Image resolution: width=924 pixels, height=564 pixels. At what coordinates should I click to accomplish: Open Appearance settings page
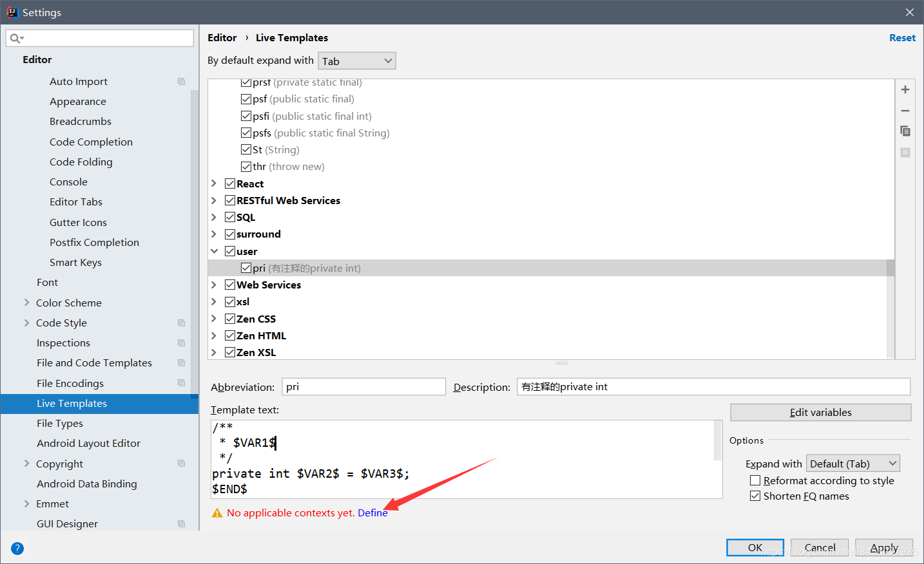point(78,102)
